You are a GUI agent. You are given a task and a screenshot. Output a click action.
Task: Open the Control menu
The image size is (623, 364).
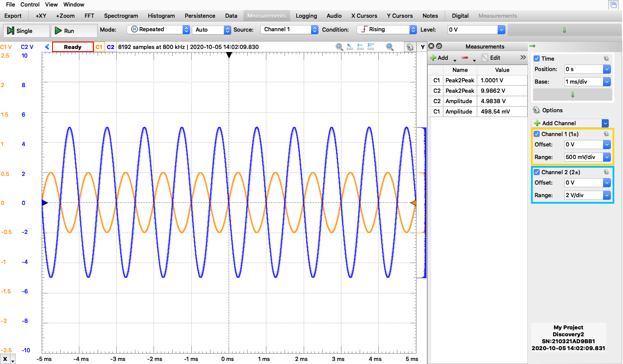click(30, 4)
